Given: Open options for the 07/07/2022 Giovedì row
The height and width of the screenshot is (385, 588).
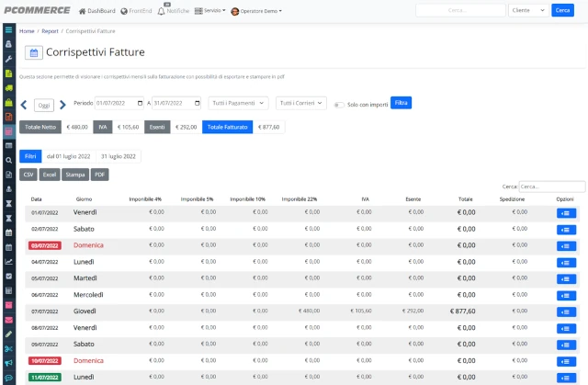Looking at the screenshot, I should point(566,311).
